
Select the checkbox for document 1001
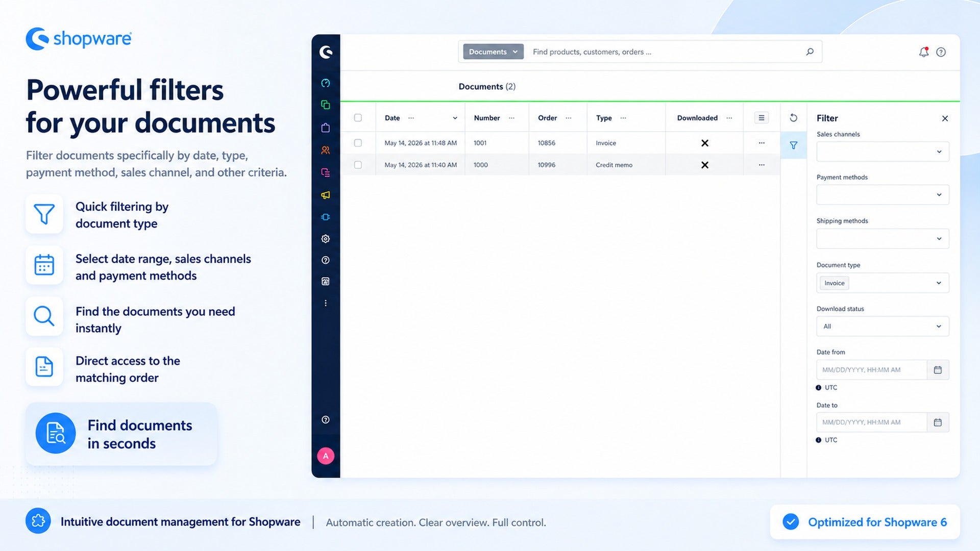coord(358,143)
